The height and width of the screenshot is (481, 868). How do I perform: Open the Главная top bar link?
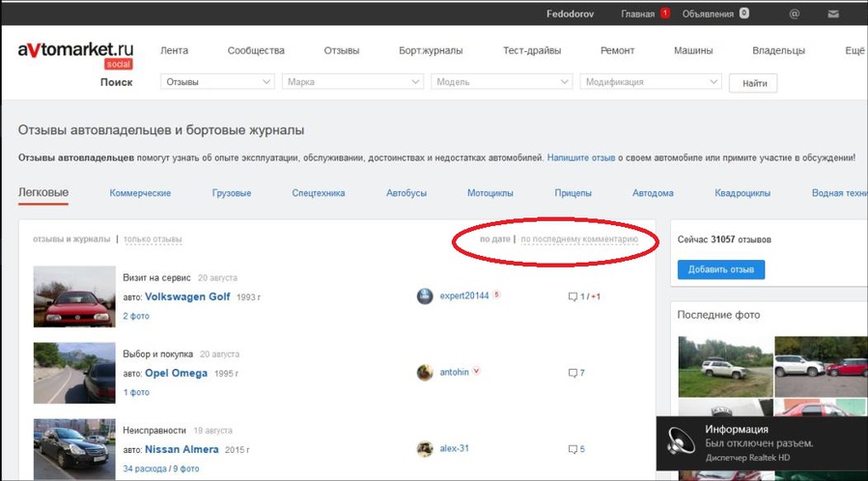[637, 14]
